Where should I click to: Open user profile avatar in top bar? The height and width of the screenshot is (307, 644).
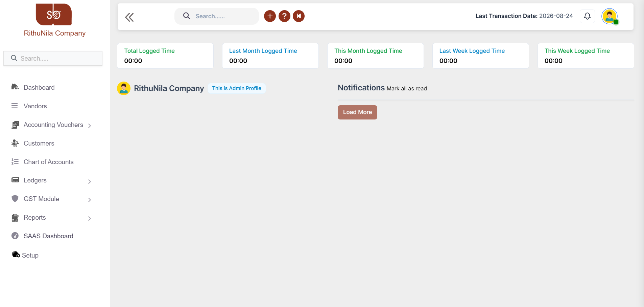pos(610,16)
